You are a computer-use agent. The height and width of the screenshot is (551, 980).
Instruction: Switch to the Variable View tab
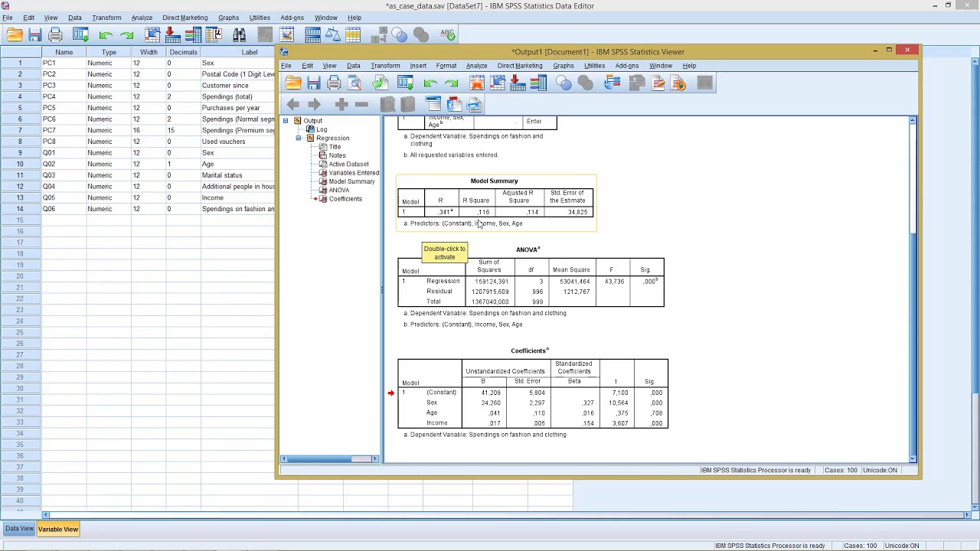58,529
